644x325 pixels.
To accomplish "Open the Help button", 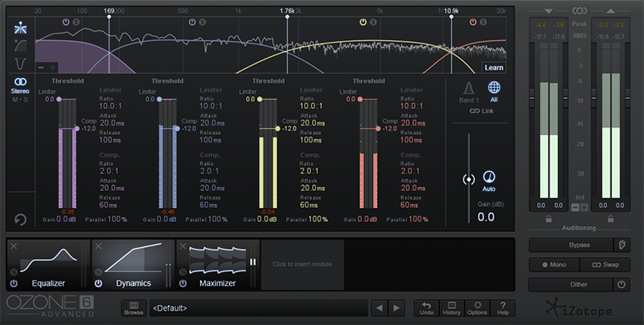I will [x=503, y=307].
